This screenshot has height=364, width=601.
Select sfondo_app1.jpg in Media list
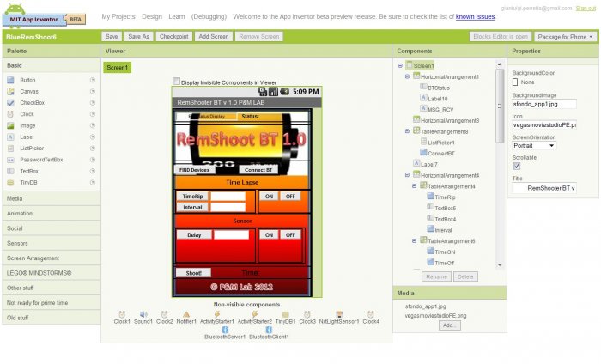coord(426,306)
